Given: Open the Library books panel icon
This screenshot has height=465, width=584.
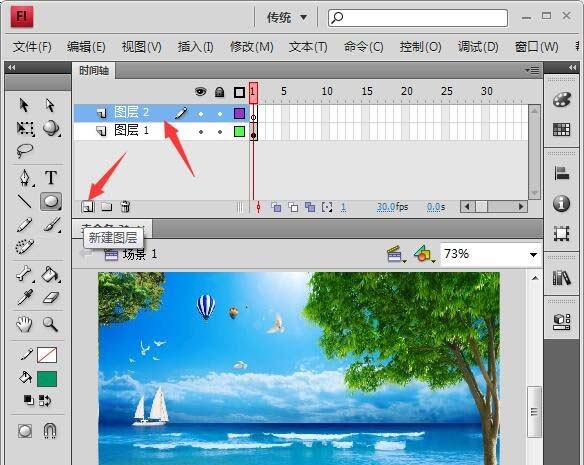Looking at the screenshot, I should click(562, 278).
